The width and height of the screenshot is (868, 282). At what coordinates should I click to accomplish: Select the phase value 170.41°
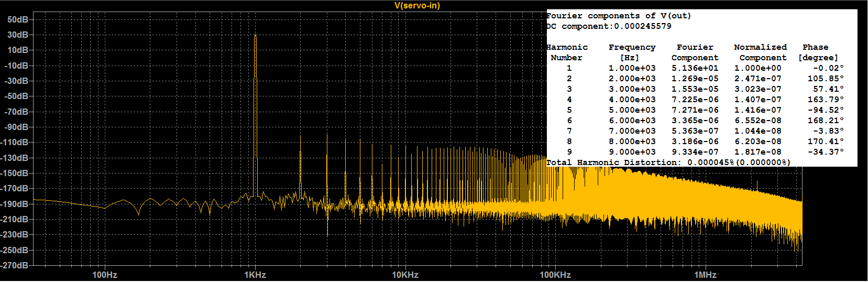826,142
